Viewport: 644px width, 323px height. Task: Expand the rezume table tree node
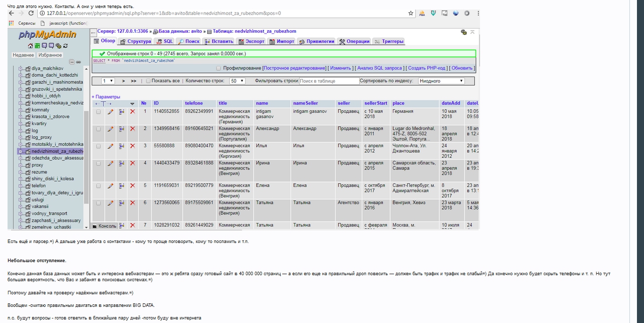pos(21,172)
